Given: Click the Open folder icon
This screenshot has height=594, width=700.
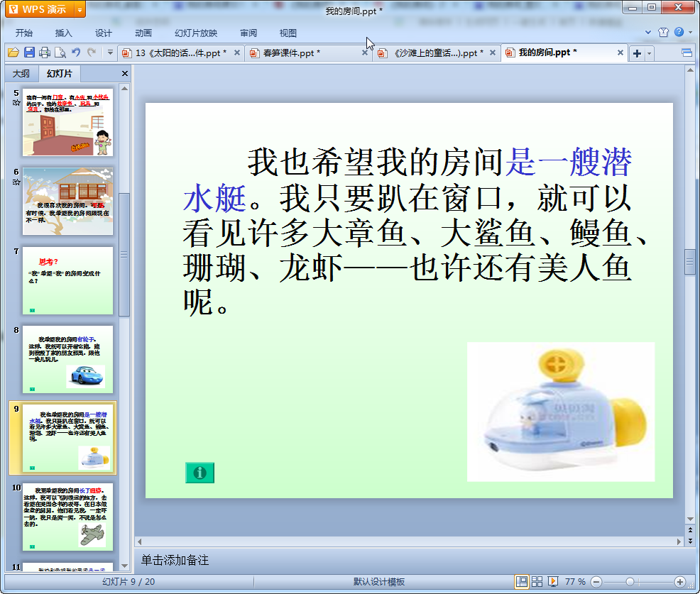Looking at the screenshot, I should pos(13,53).
